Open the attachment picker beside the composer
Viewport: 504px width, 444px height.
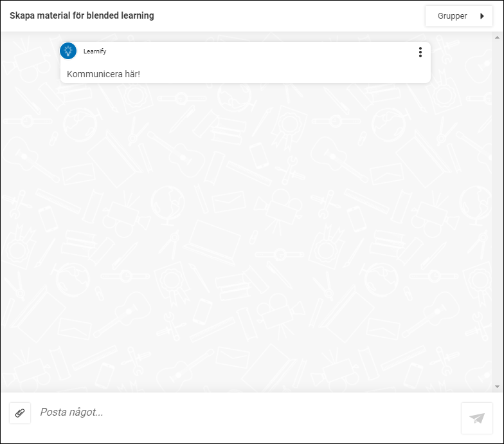20,413
